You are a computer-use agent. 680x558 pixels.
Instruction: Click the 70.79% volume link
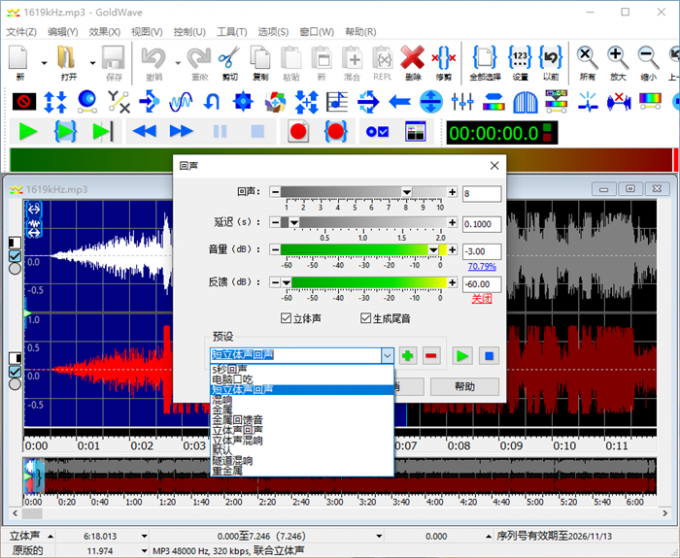(482, 266)
